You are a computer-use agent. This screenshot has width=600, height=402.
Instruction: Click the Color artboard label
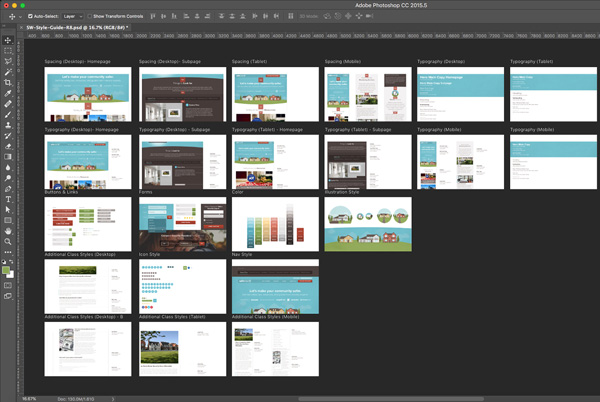click(x=238, y=192)
